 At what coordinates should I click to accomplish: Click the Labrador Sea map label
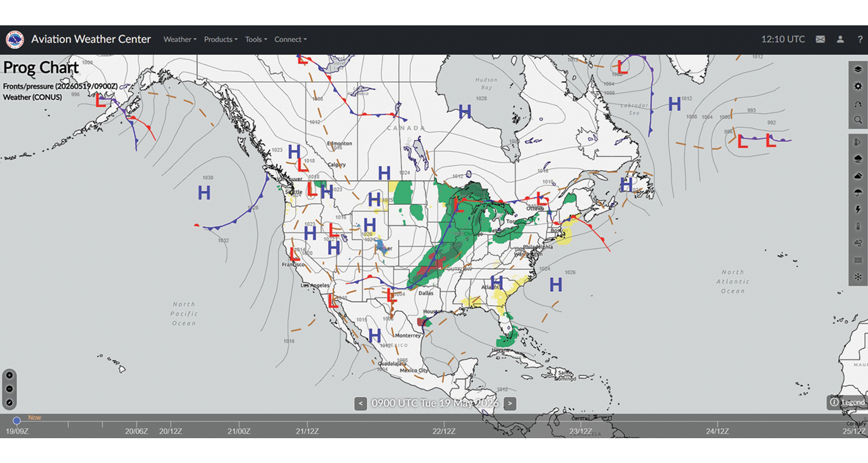coord(634,109)
